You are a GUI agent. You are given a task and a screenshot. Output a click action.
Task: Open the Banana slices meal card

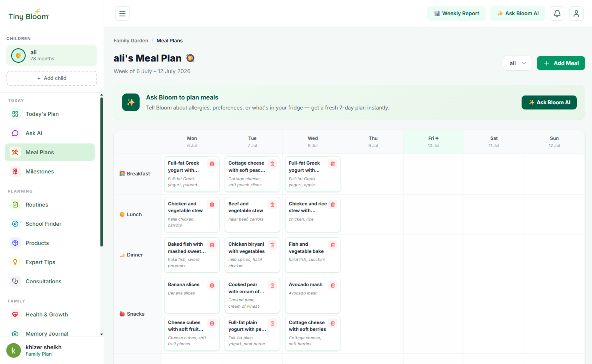click(192, 296)
